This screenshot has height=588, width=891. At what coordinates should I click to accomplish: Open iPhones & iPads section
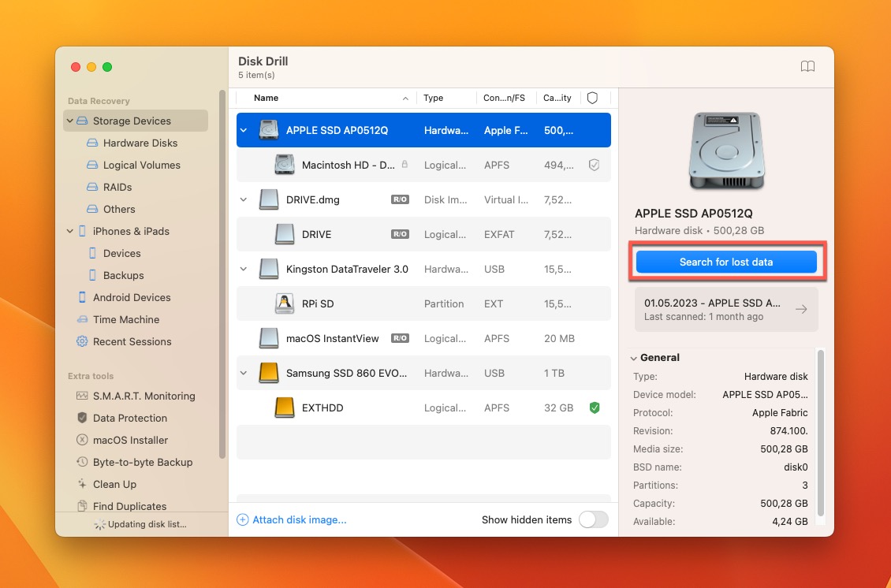point(131,231)
